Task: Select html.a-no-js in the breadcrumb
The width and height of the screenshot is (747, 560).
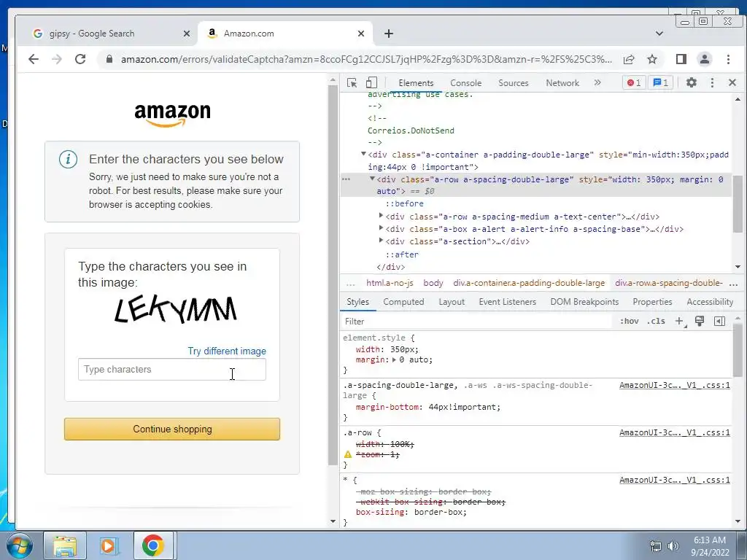Action: click(x=390, y=283)
